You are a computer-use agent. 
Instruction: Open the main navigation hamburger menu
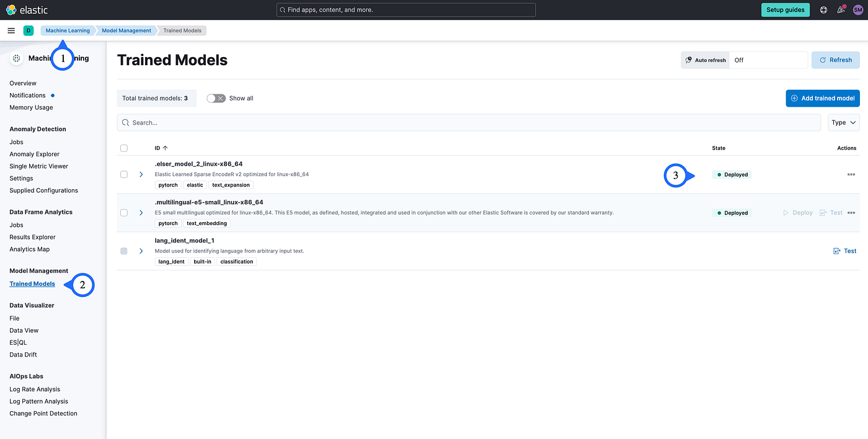[11, 30]
